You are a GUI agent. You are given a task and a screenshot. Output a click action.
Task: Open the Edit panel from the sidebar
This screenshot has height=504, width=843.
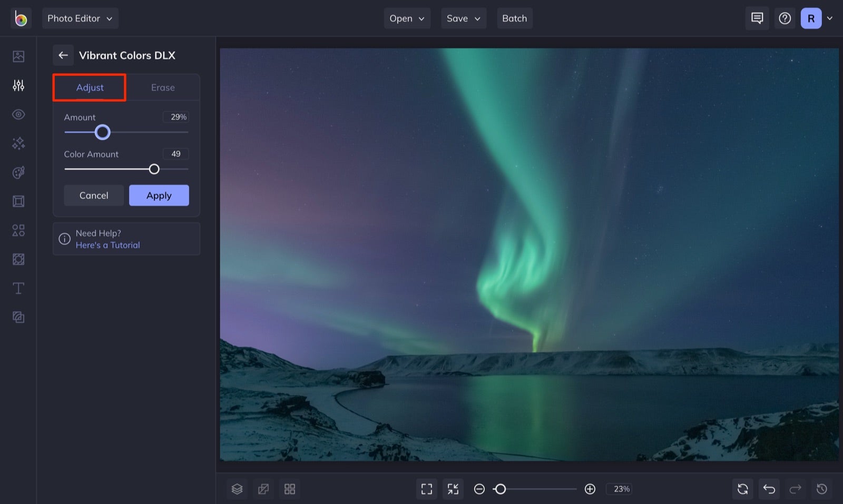18,85
